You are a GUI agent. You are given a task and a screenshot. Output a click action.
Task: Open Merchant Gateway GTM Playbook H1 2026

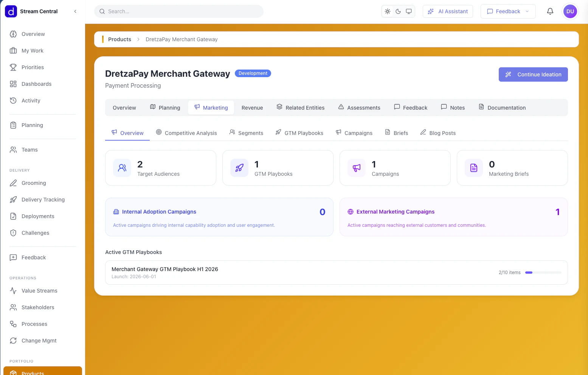point(337,273)
